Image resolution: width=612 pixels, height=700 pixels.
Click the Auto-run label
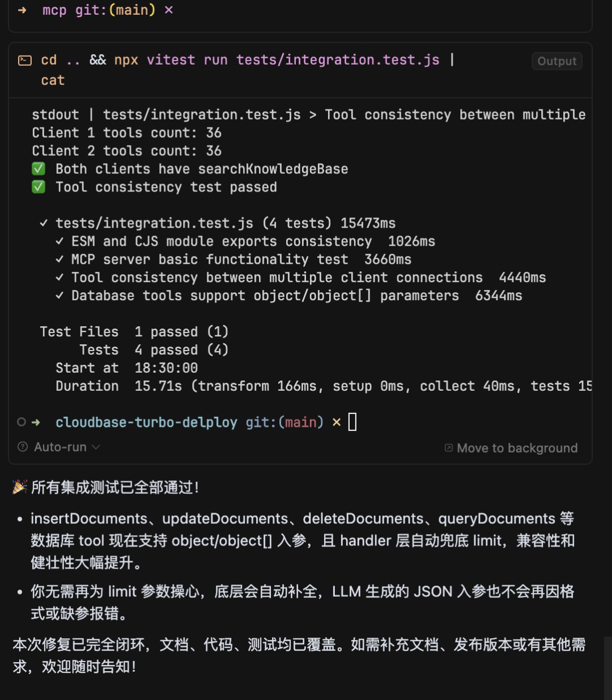[x=61, y=447]
